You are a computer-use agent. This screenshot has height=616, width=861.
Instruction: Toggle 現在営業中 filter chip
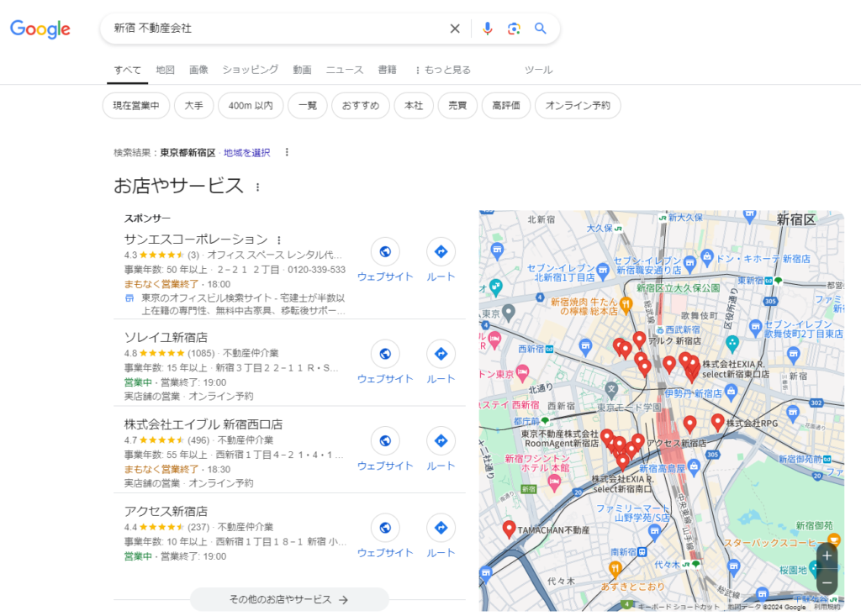click(136, 105)
